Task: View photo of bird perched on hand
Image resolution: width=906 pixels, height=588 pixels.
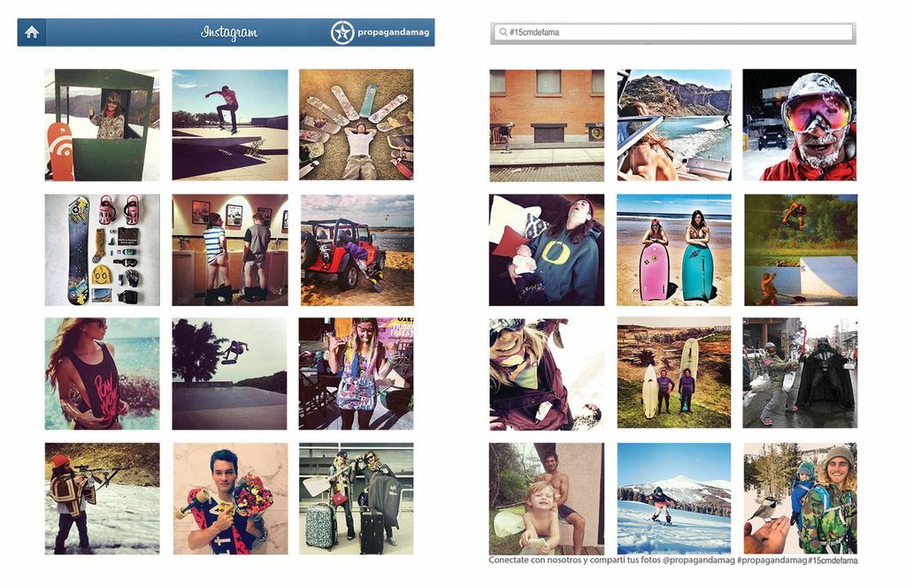Action: coord(800,499)
